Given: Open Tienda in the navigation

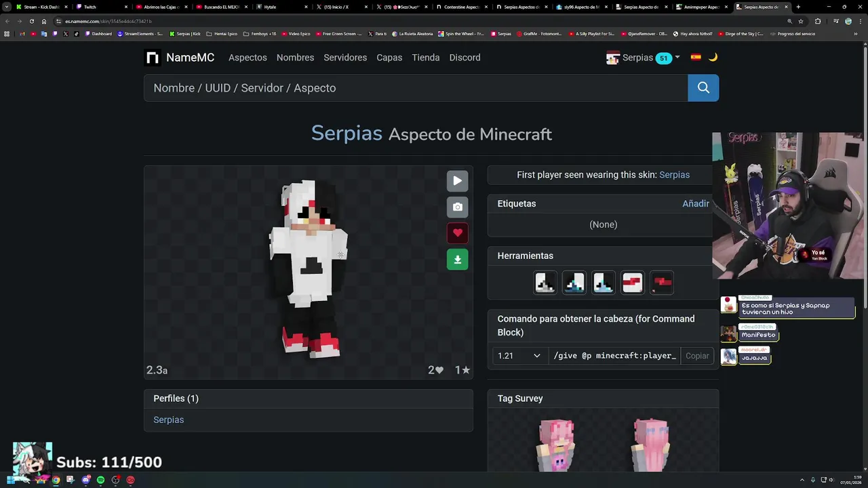Looking at the screenshot, I should (x=426, y=58).
